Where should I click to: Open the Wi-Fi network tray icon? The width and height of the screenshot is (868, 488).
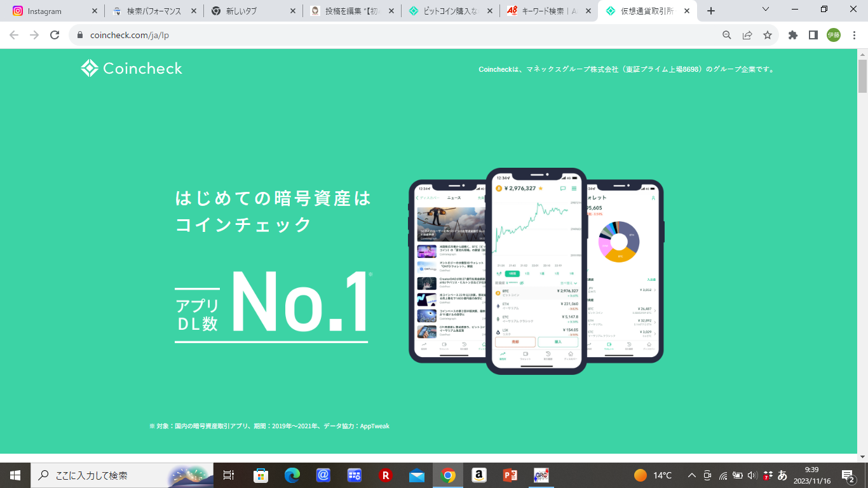pos(723,475)
